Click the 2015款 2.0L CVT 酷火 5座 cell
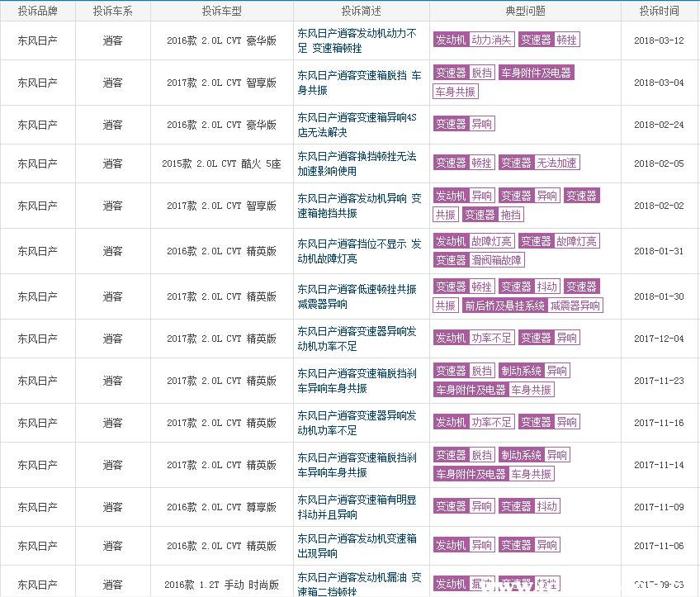The width and height of the screenshot is (700, 597). pos(221,163)
